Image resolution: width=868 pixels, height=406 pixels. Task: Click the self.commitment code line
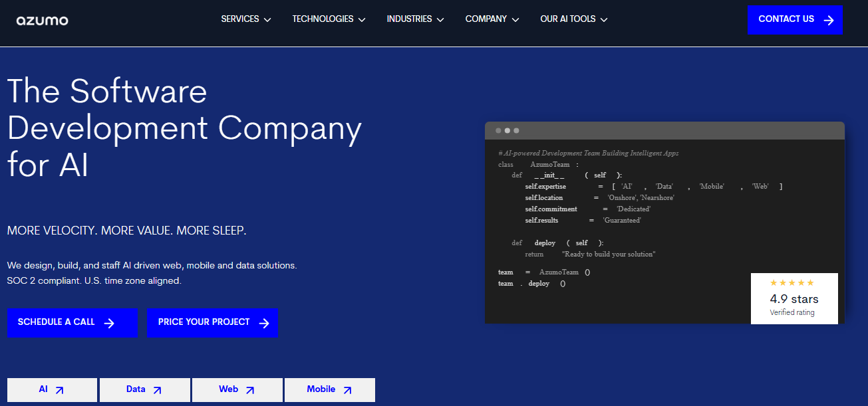pyautogui.click(x=588, y=209)
